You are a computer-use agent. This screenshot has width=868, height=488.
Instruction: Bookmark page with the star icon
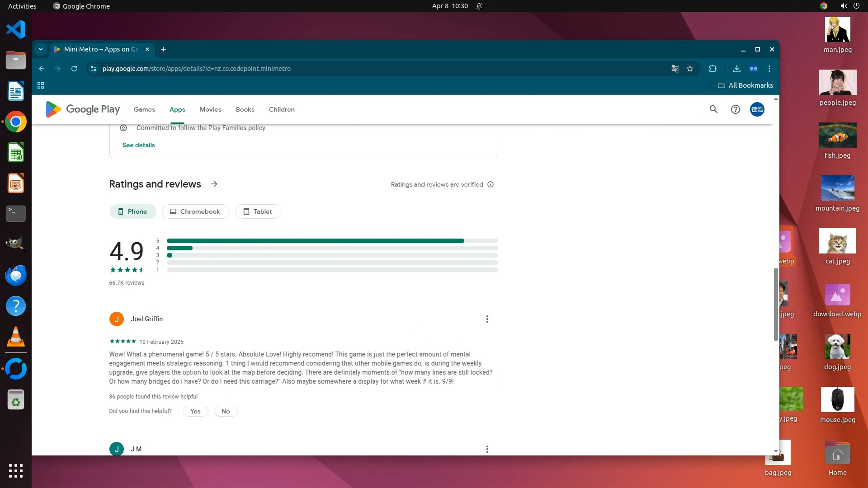coord(690,69)
